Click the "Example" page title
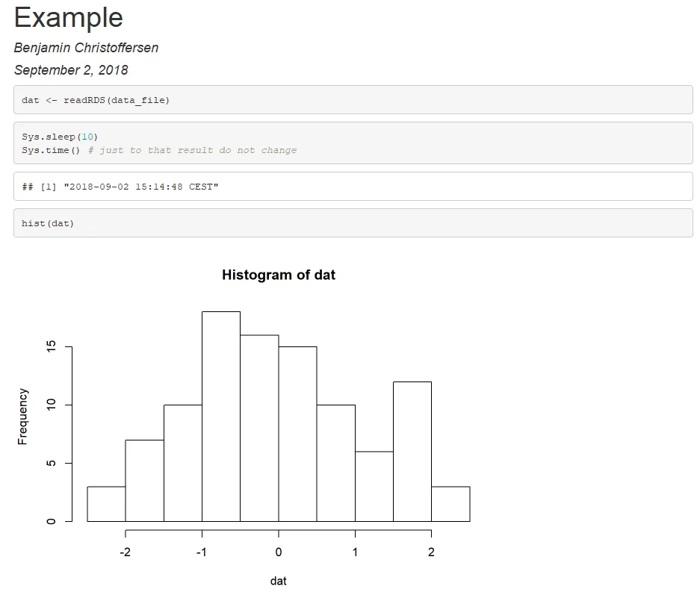Viewport: 700px width, 598px height. pos(69,17)
